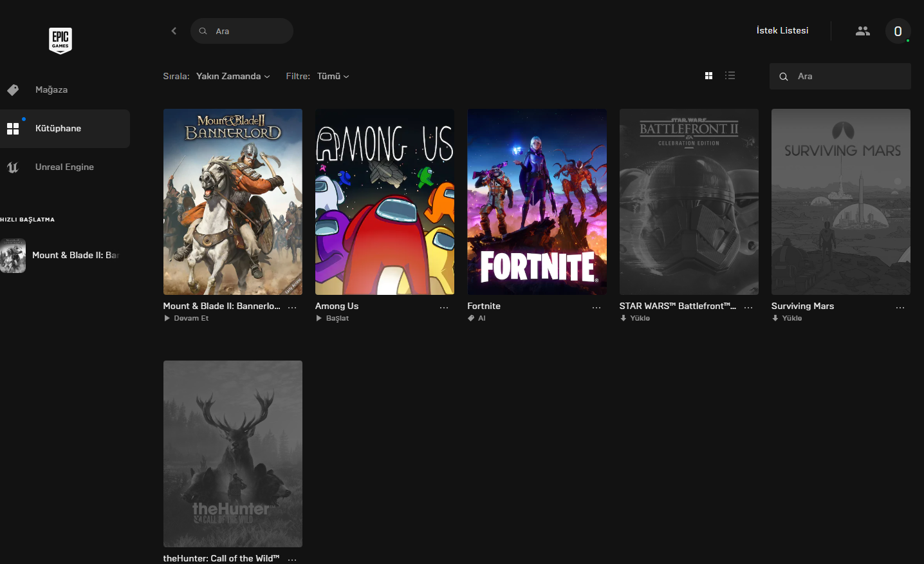
Task: Click the Surviving Mars title text
Action: tap(803, 306)
